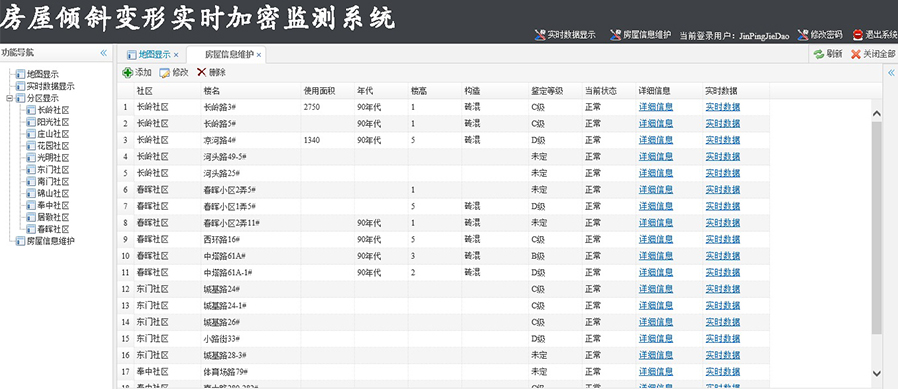Sort by the 当前状态 column header

tap(609, 91)
